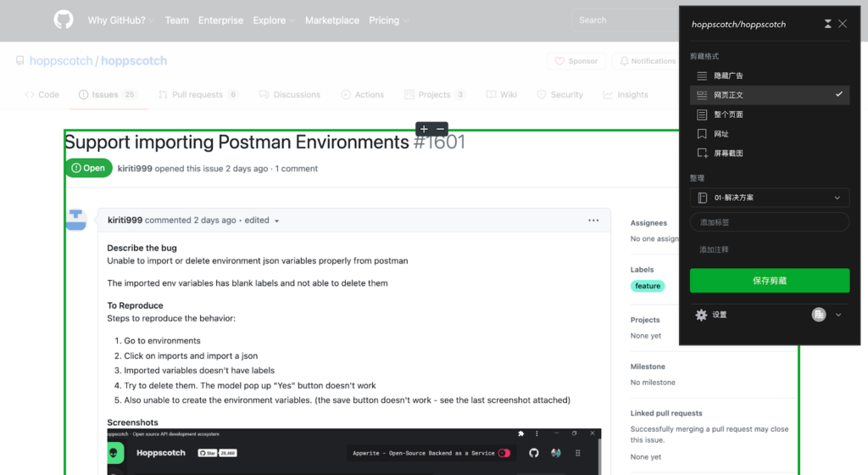
Task: Open the 01-解决方案 notebook dropdown
Action: [x=770, y=198]
